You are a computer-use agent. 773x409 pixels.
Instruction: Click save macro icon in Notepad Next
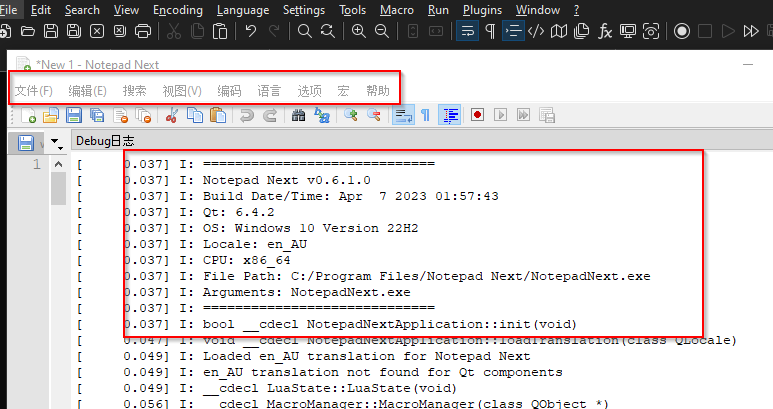point(547,115)
